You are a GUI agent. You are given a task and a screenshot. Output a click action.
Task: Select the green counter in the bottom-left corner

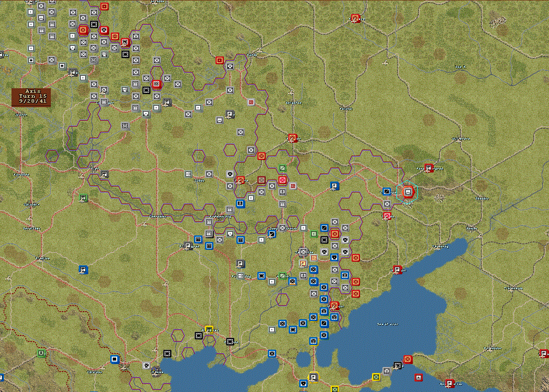[41, 353]
